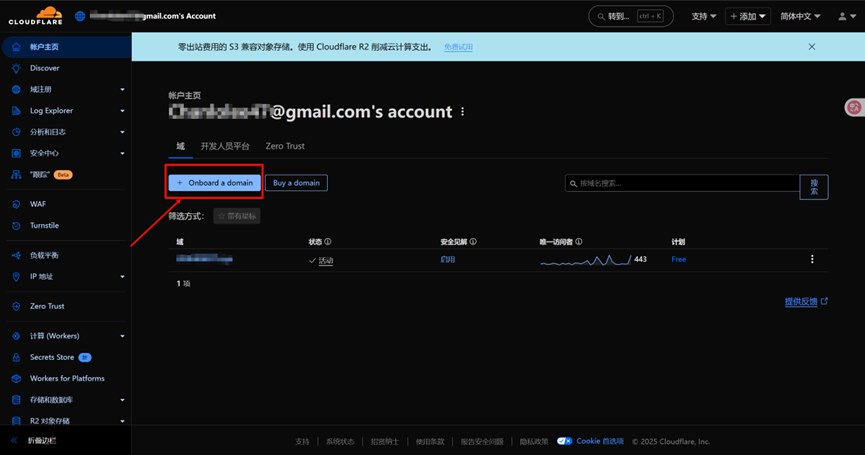Click the 免费试用 link in banner
865x455 pixels.
pos(458,47)
